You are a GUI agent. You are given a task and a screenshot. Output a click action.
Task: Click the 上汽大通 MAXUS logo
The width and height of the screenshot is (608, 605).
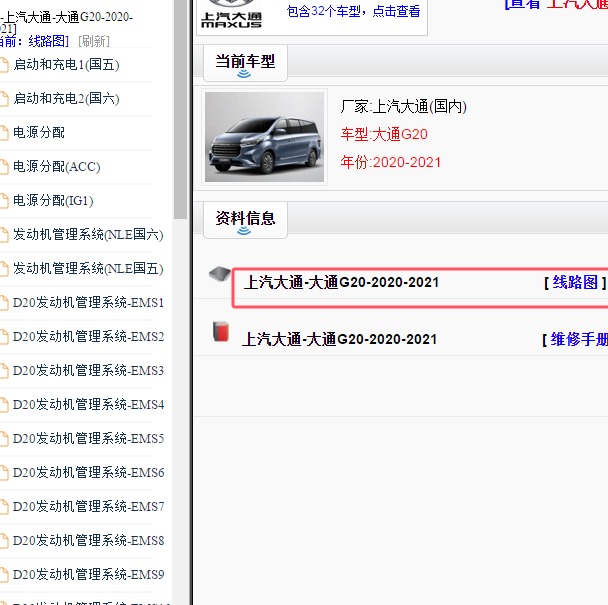pos(231,14)
